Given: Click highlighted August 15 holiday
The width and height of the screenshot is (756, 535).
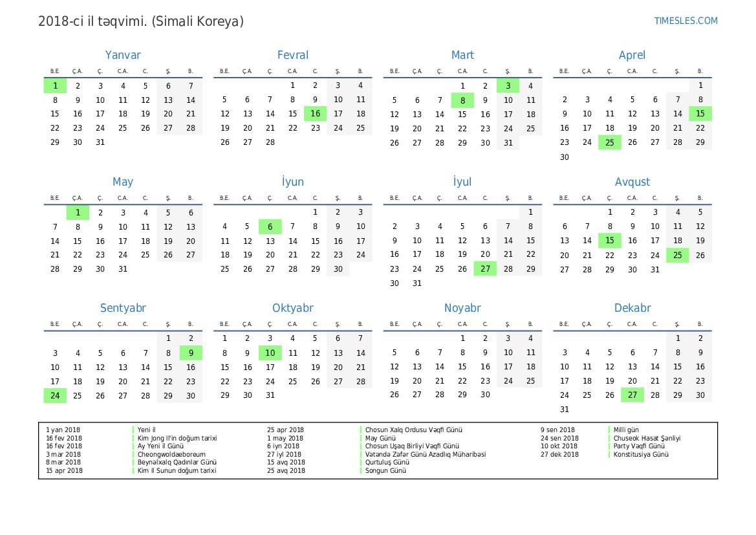Looking at the screenshot, I should point(609,241).
